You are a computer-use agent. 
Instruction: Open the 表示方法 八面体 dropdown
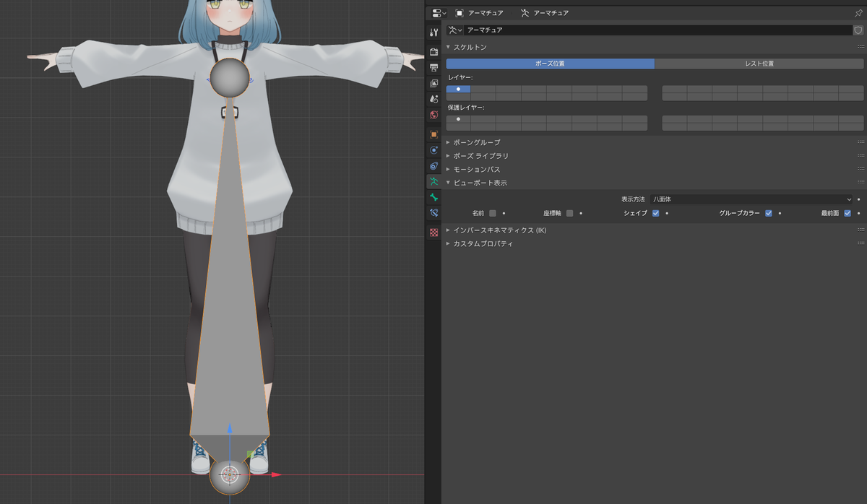click(751, 199)
